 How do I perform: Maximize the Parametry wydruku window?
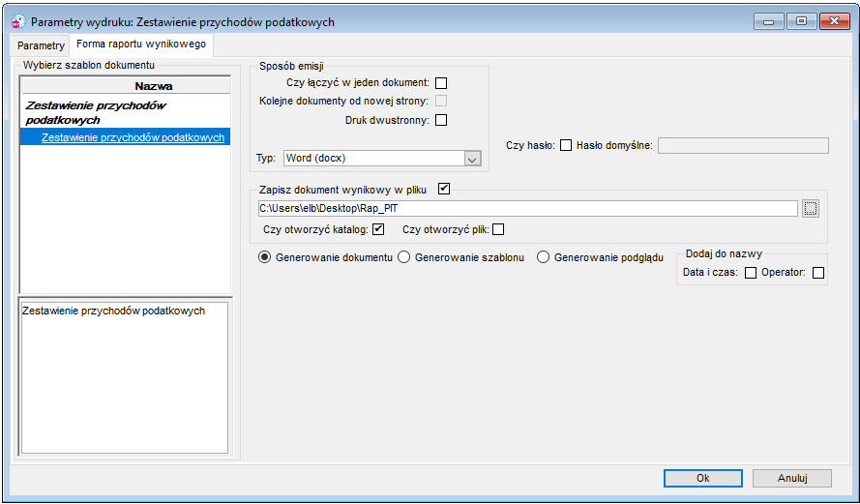(801, 22)
